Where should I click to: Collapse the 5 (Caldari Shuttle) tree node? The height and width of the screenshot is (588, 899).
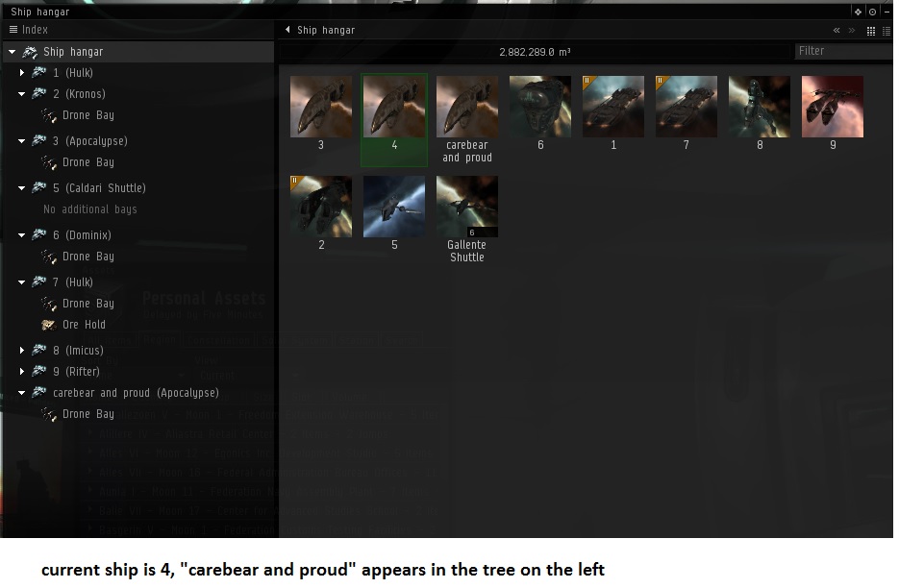tap(22, 188)
